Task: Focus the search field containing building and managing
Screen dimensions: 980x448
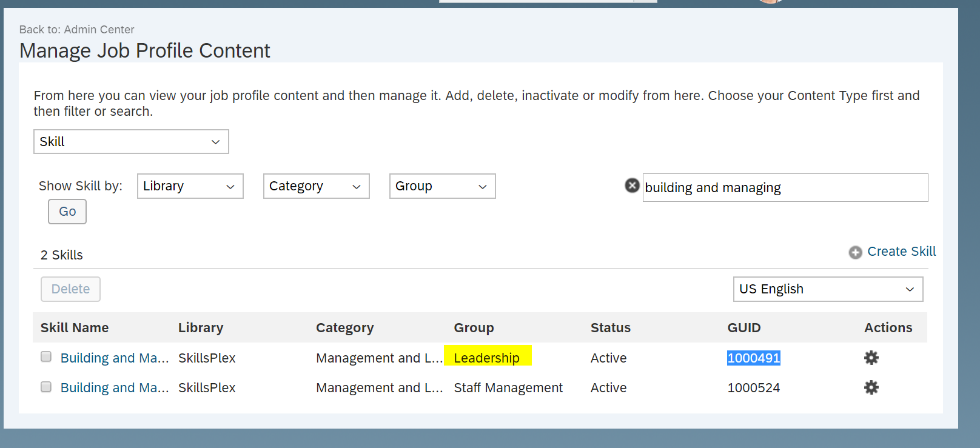Action: point(785,187)
